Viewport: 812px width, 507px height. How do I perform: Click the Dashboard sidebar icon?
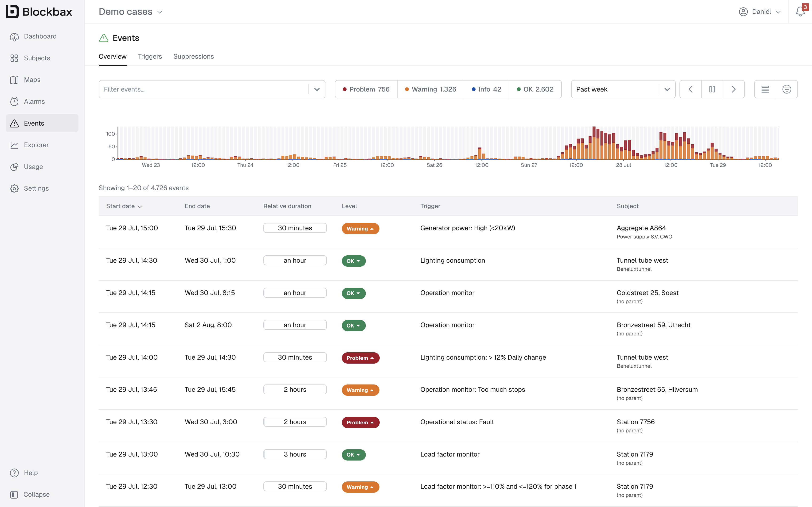click(x=14, y=37)
